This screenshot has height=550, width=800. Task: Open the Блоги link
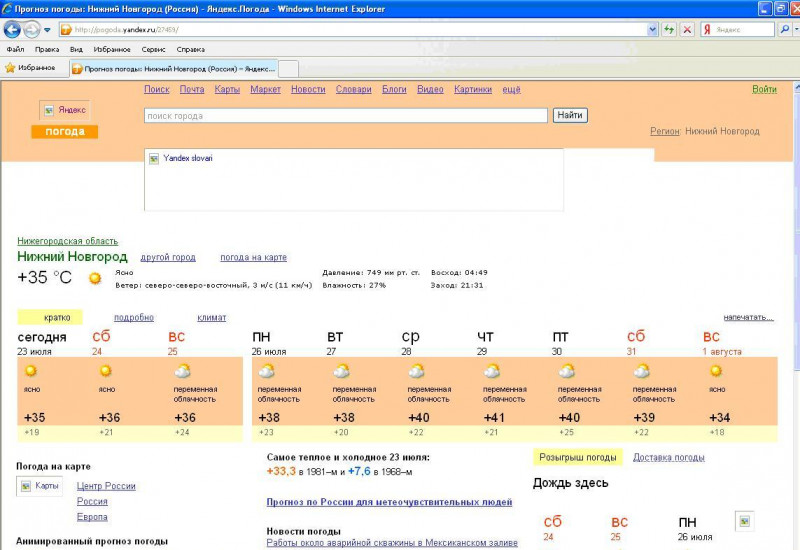click(394, 89)
